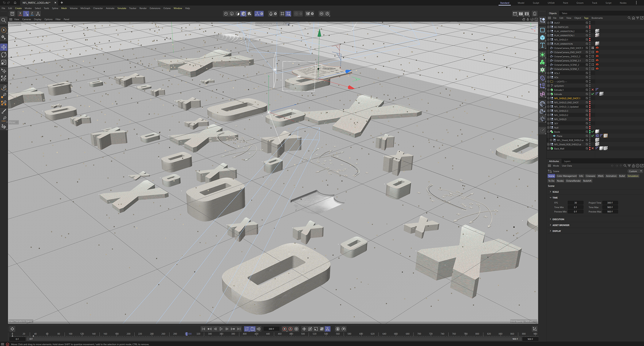Toggle X axis lock button
Viewport: 644px width, 346px height.
20,14
